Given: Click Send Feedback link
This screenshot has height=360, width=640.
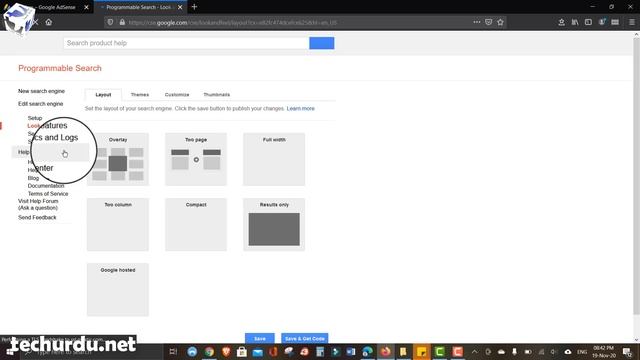Looking at the screenshot, I should (x=37, y=218).
